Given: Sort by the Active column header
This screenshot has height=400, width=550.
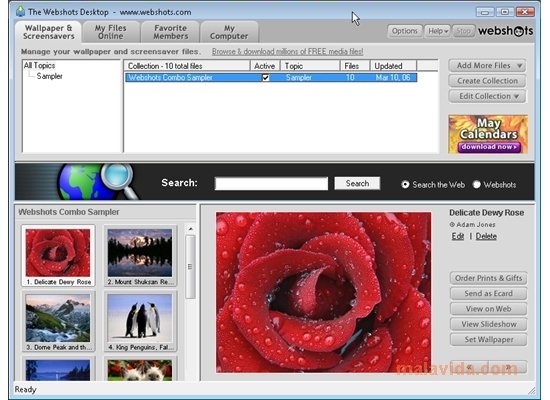Looking at the screenshot, I should [265, 66].
